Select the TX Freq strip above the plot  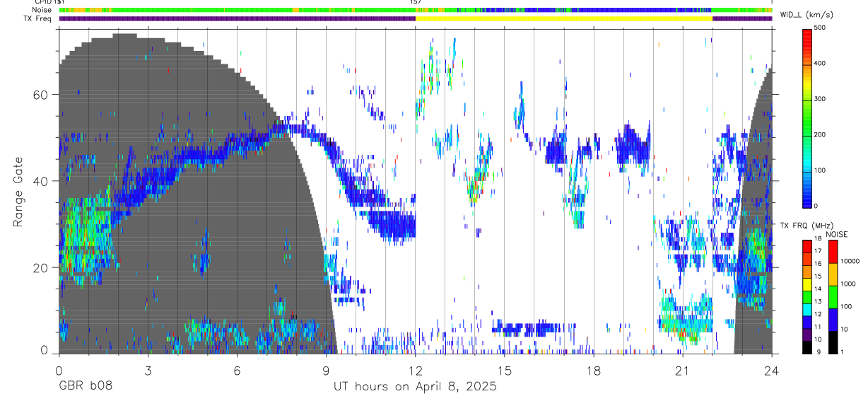point(416,18)
